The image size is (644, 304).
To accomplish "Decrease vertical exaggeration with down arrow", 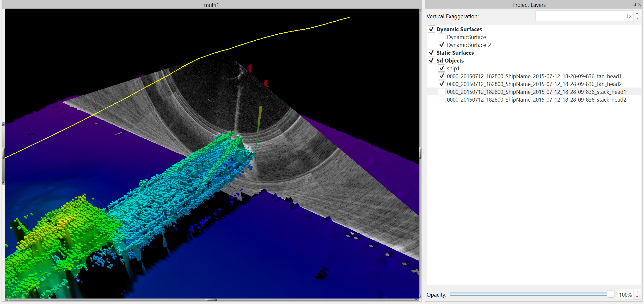I will 637,18.
